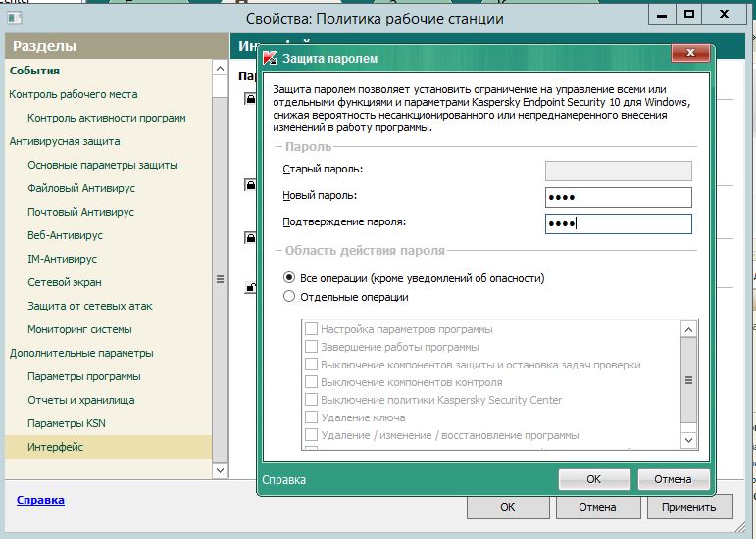Open IM-Антивирус section

(62, 259)
